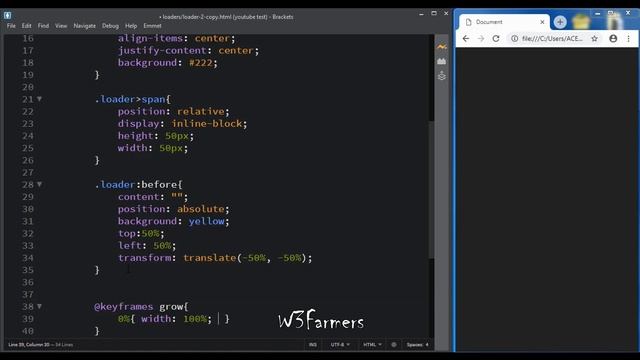The image size is (640, 360).
Task: Click the Brackets app icon in title bar
Action: (x=8, y=16)
